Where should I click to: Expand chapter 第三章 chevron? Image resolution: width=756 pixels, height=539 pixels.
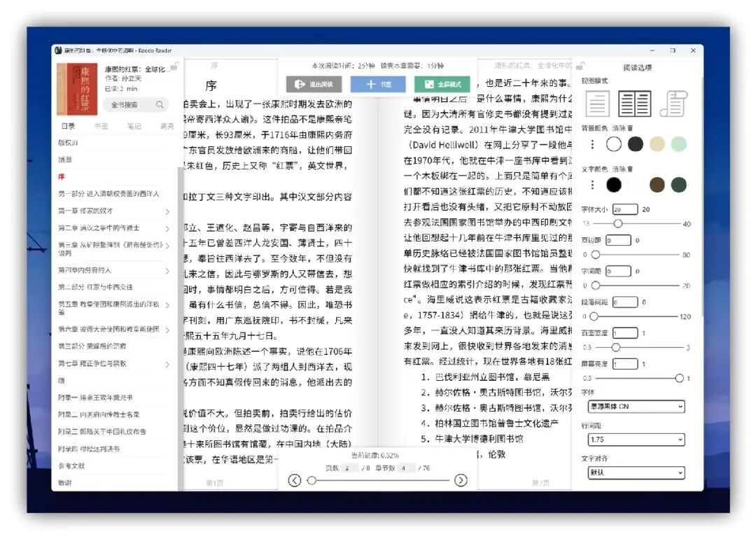167,246
